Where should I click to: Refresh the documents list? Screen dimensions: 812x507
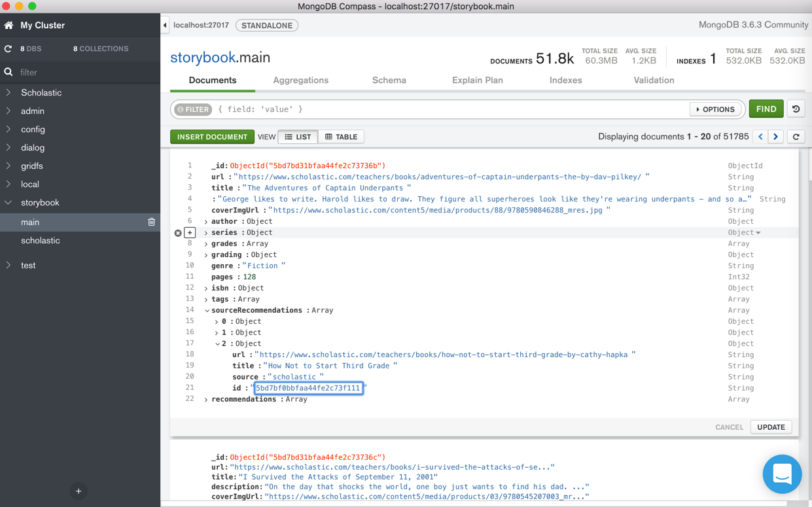tap(796, 137)
